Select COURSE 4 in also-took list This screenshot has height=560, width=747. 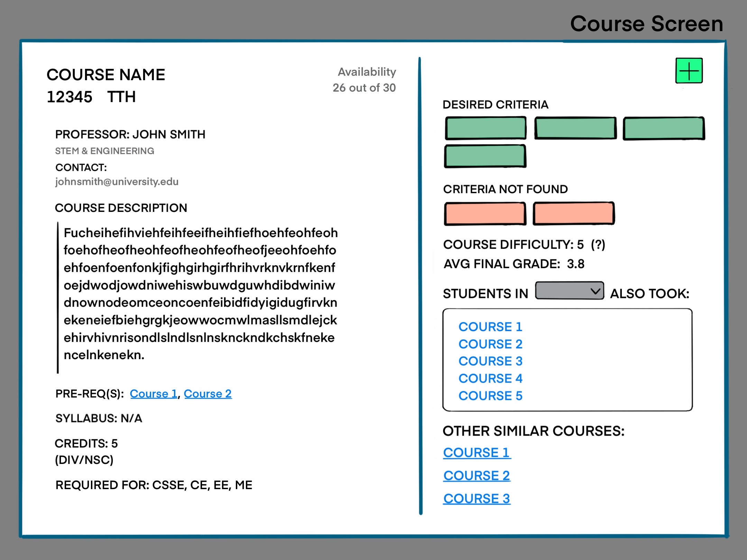click(x=490, y=379)
